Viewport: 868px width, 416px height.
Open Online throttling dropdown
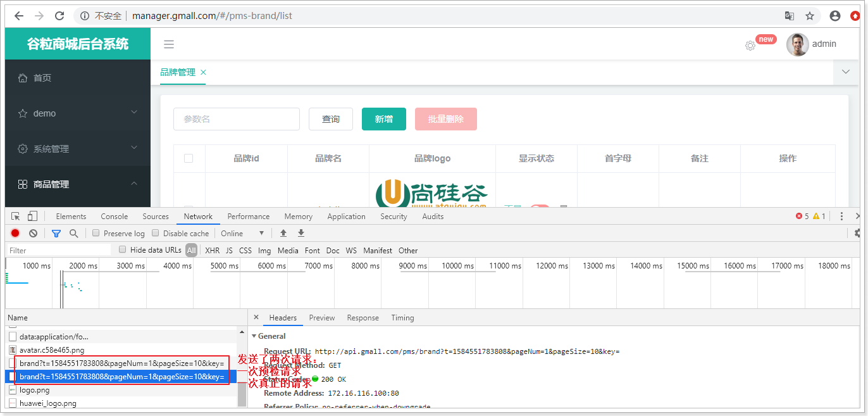pos(243,234)
